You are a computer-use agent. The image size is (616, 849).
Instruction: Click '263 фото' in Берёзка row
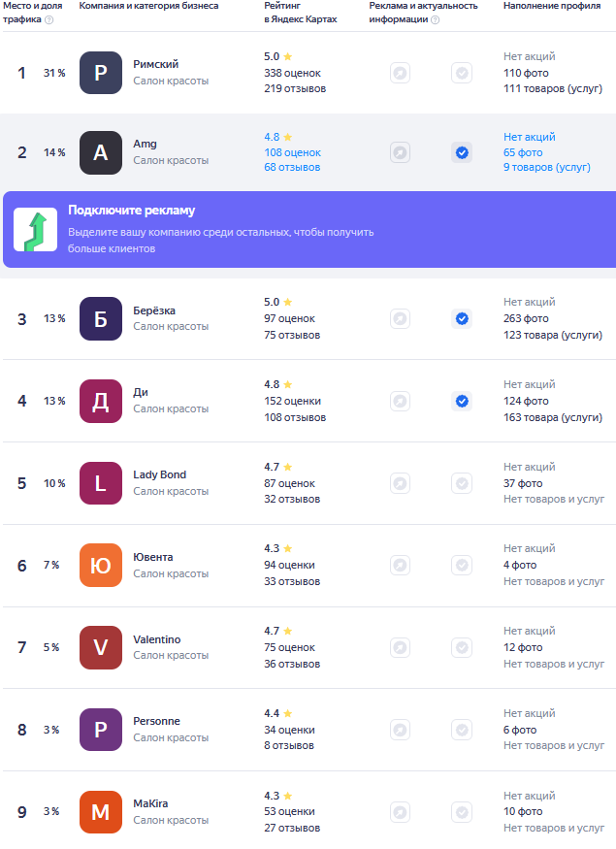[x=526, y=318]
